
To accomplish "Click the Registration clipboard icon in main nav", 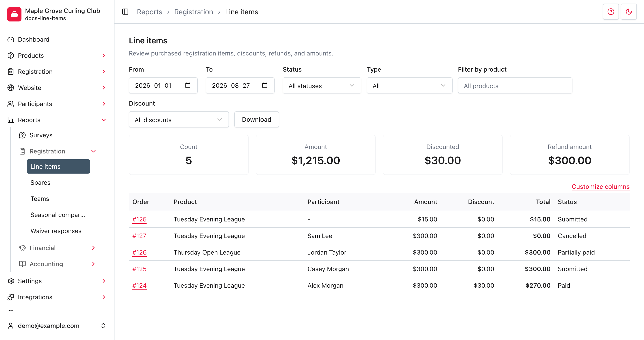I will (x=11, y=72).
